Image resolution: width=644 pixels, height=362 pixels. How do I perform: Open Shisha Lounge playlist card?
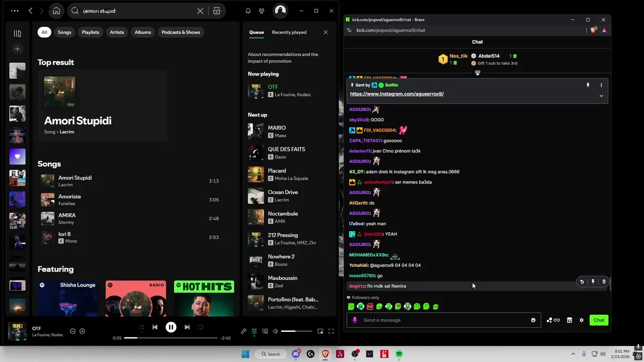coord(68,298)
